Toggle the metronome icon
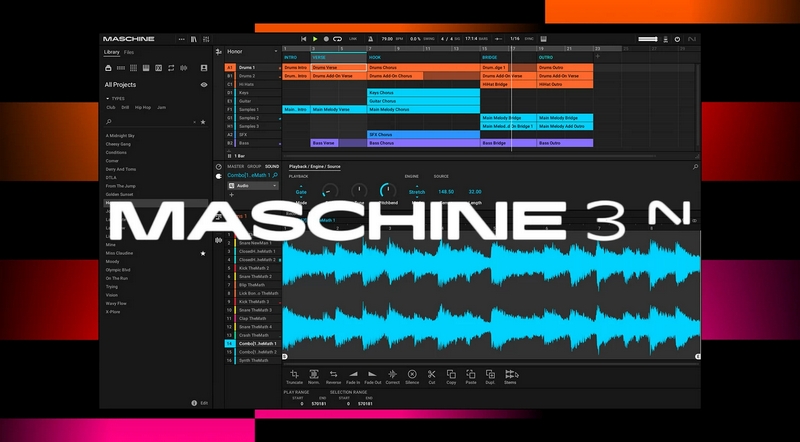 (370, 39)
